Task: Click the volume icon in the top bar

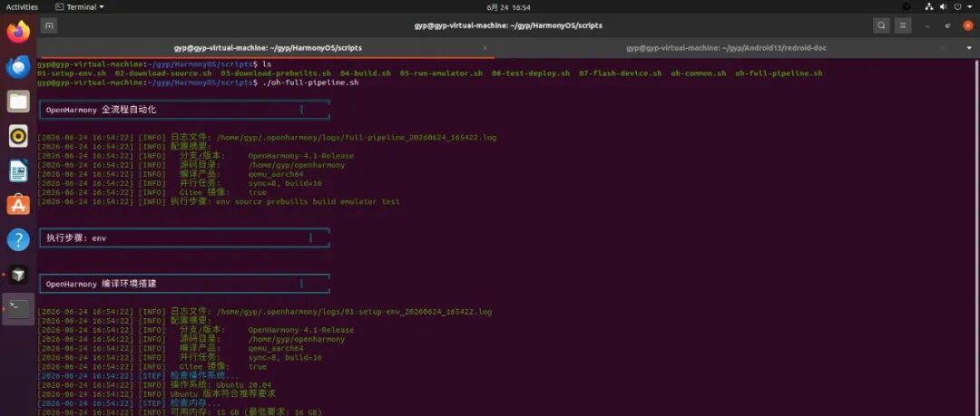Action: coord(943,7)
